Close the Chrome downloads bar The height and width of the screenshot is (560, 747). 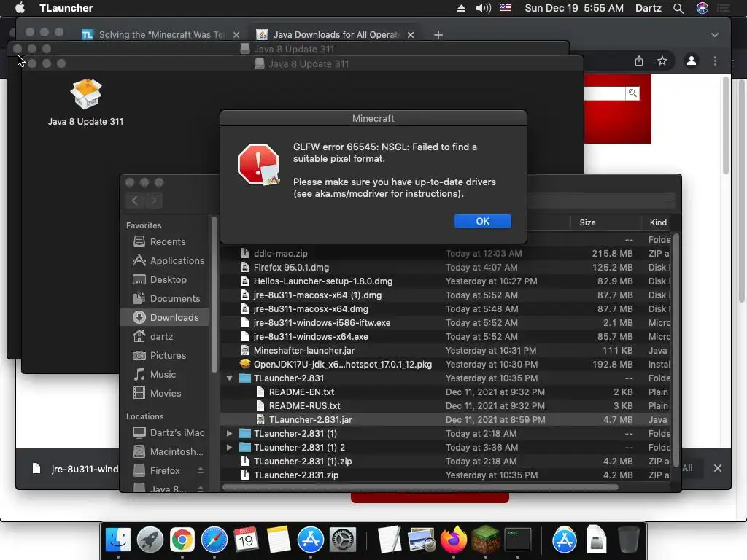(x=718, y=468)
